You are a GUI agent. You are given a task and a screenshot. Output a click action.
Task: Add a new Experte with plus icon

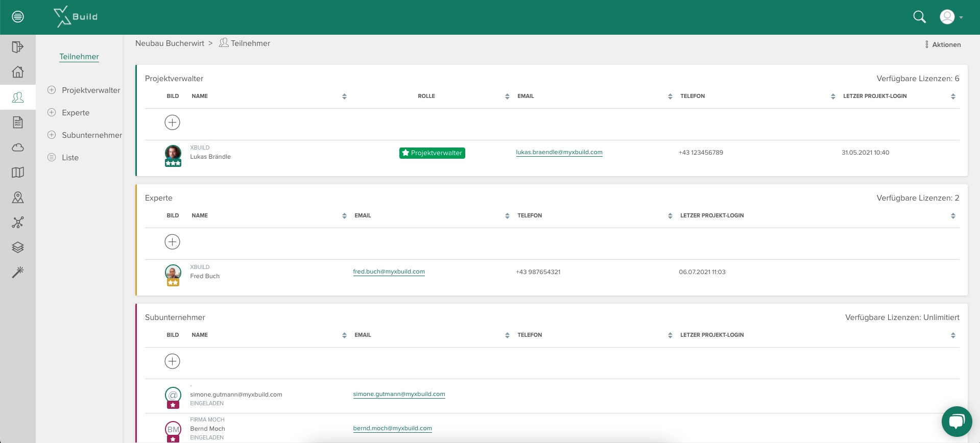173,242
